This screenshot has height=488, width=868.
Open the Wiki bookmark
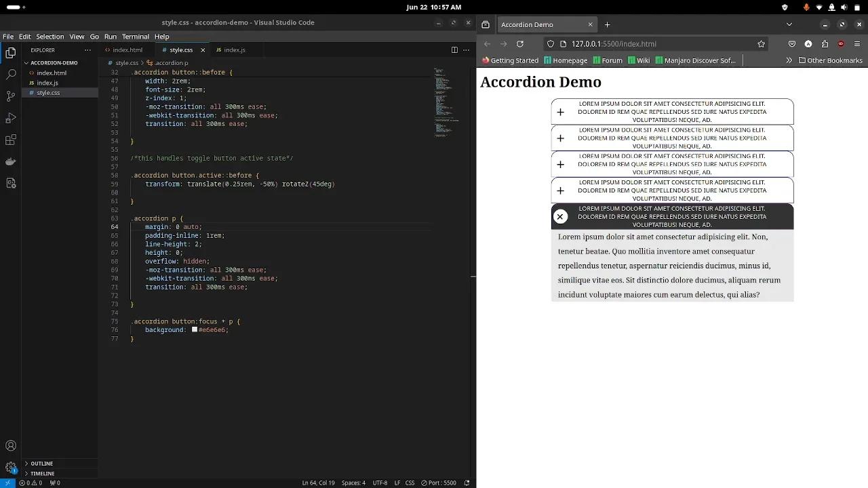point(639,60)
